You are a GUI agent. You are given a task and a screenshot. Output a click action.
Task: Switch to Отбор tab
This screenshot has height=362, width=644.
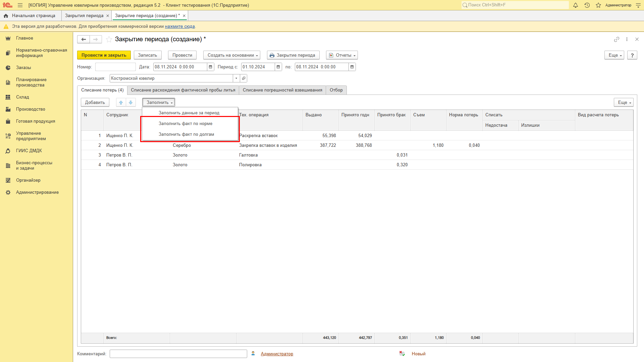click(336, 90)
